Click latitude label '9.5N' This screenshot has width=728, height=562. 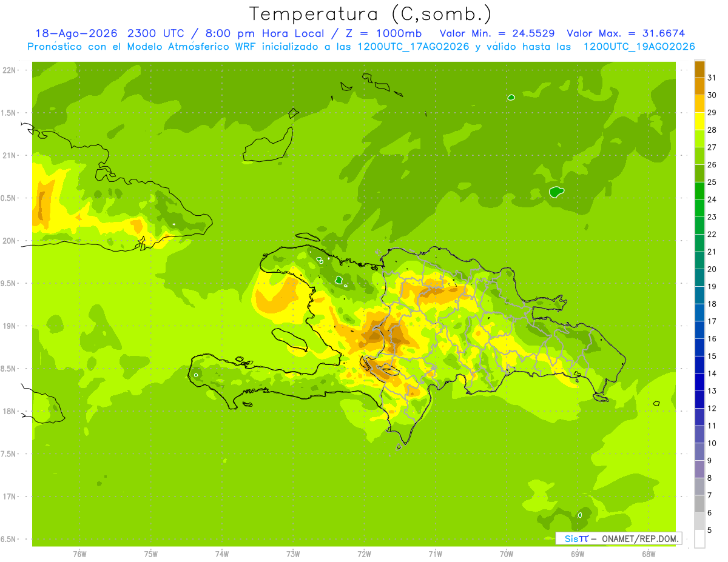point(9,284)
